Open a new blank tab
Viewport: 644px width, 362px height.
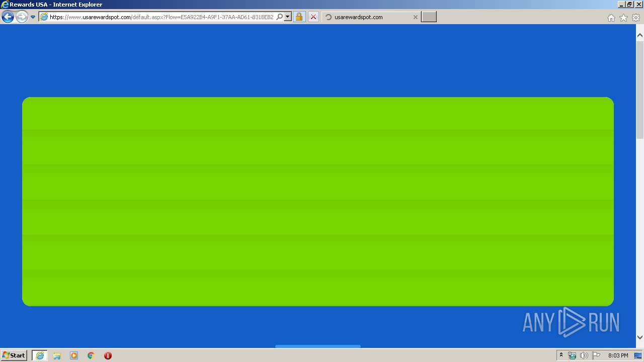429,17
